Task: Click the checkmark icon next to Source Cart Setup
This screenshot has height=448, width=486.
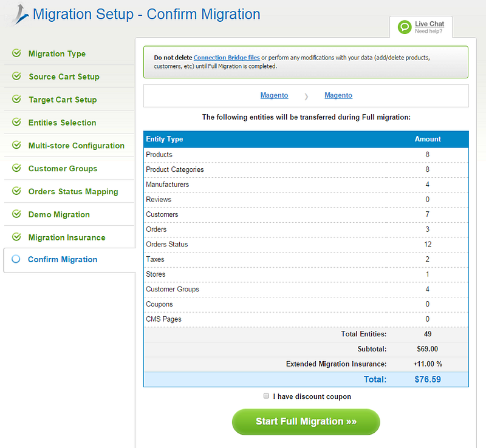Action: [16, 76]
